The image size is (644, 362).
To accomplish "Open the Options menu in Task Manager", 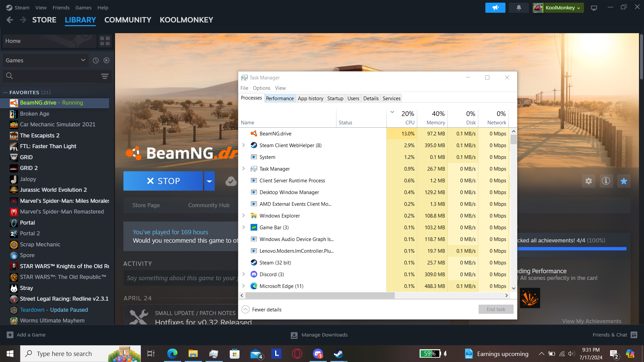I will tap(261, 88).
